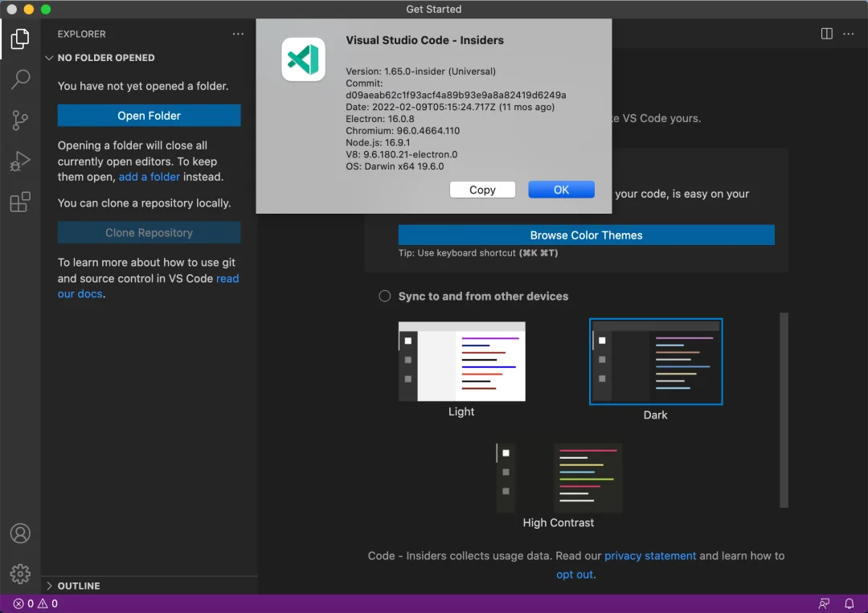Open notifications bell in status bar
Viewport: 868px width, 613px height.
pyautogui.click(x=849, y=603)
